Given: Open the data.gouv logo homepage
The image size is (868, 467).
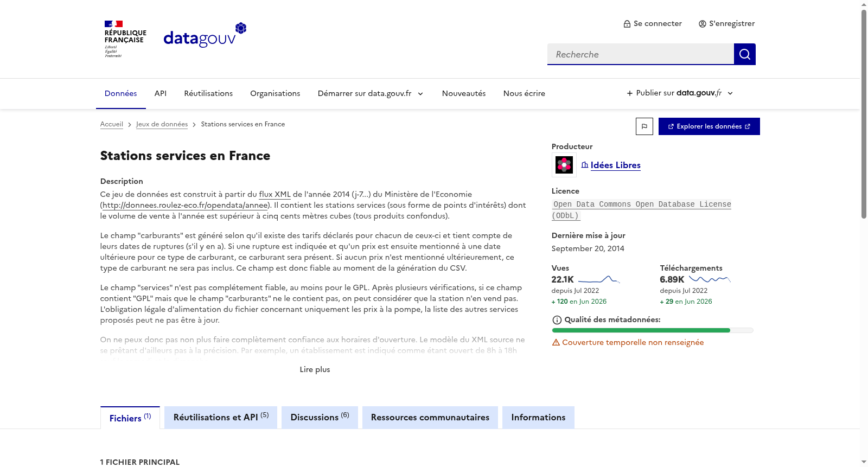Looking at the screenshot, I should (x=205, y=35).
